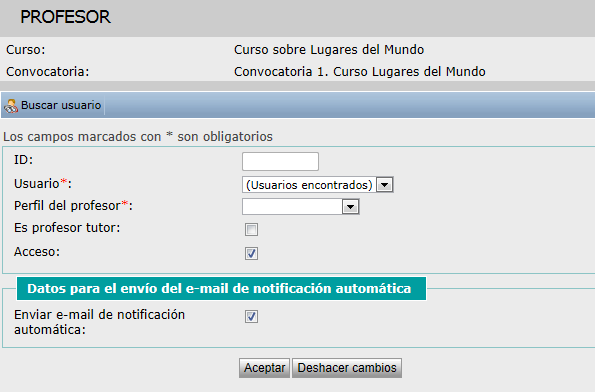Select the Datos para el envío section header
The image size is (595, 392).
tap(221, 288)
